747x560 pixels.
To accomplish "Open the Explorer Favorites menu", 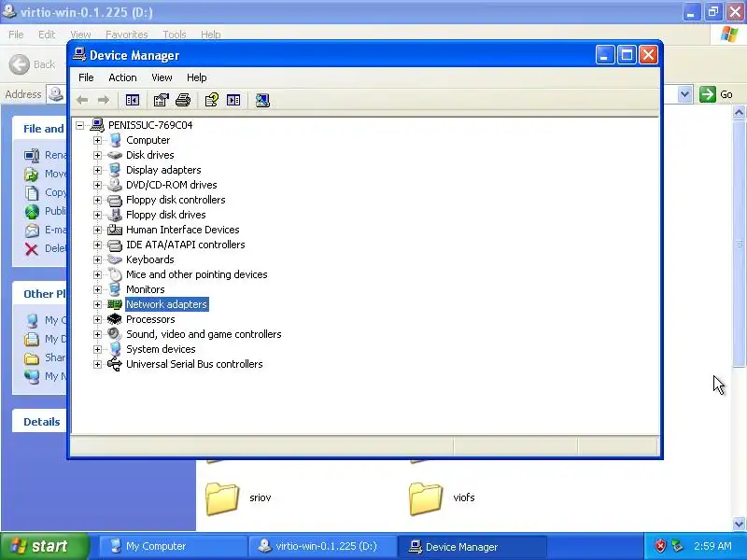I will pos(127,35).
